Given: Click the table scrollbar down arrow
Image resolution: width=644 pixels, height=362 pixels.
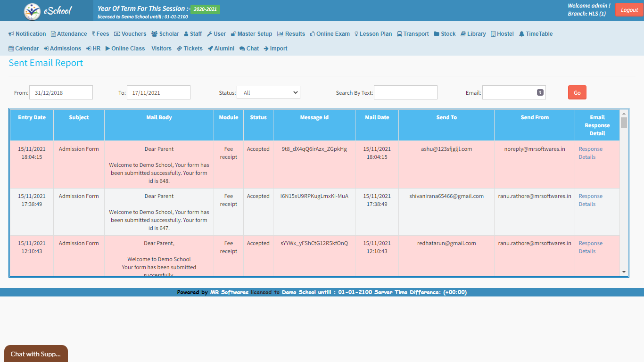Looking at the screenshot, I should (624, 272).
